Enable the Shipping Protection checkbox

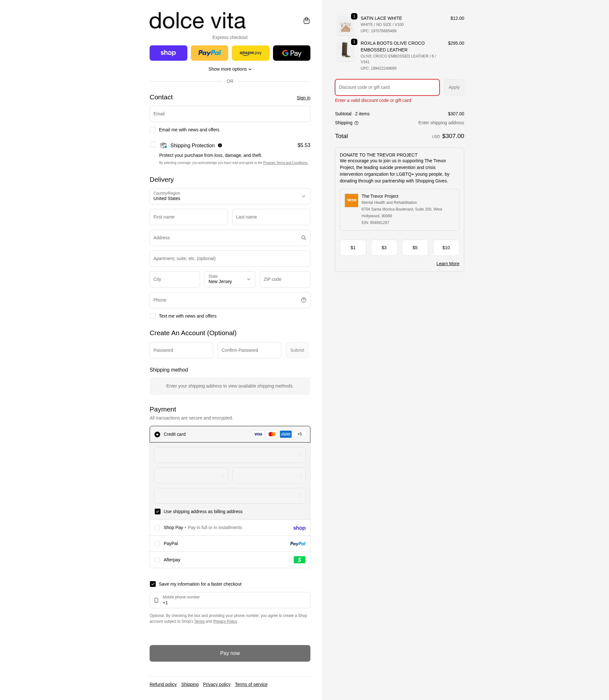(x=153, y=145)
